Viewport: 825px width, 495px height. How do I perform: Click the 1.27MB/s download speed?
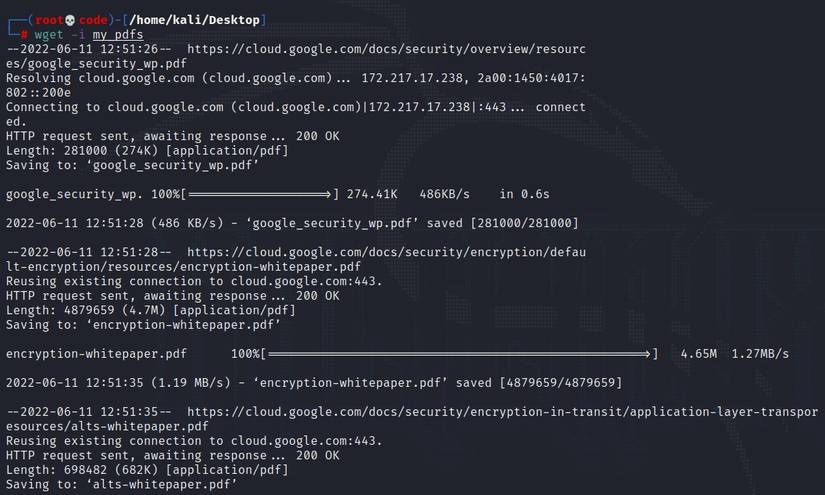[x=760, y=354]
